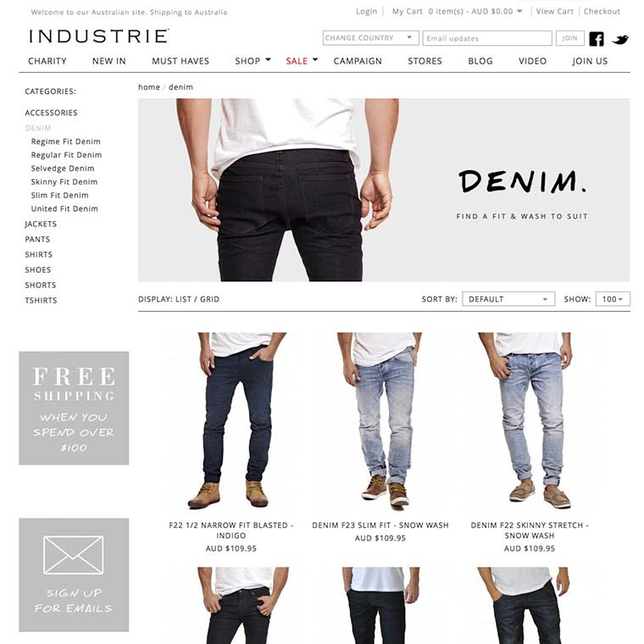Click the envelope Sign Up For Emails banner
This screenshot has width=644, height=644.
click(74, 575)
